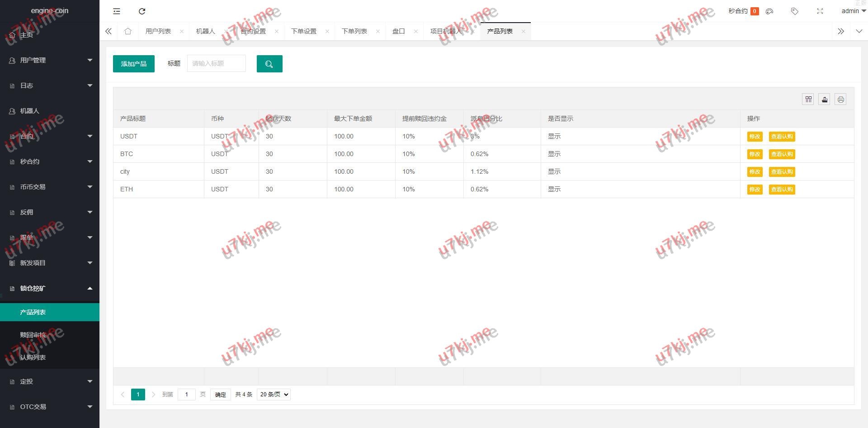868x428 pixels.
Task: Open the admin user dropdown
Action: point(853,11)
